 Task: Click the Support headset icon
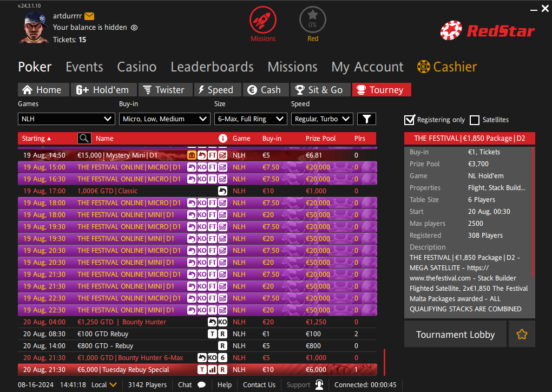(x=319, y=384)
